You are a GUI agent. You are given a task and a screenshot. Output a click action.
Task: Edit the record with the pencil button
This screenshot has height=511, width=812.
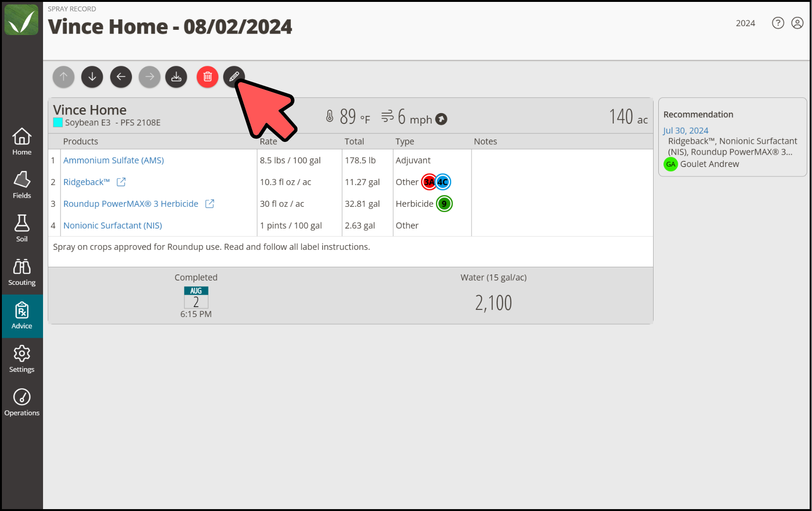(x=234, y=77)
